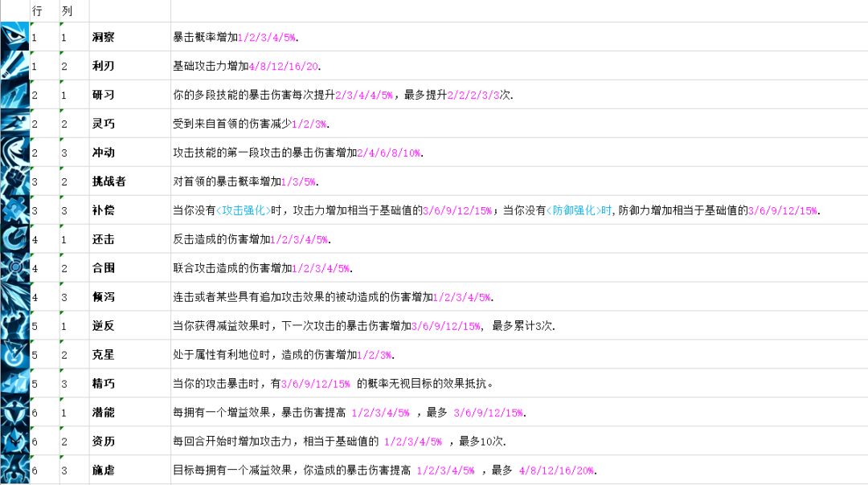Select the 补偿 puzzle-piece skill icon
Image resolution: width=868 pixels, height=485 pixels.
tap(14, 210)
